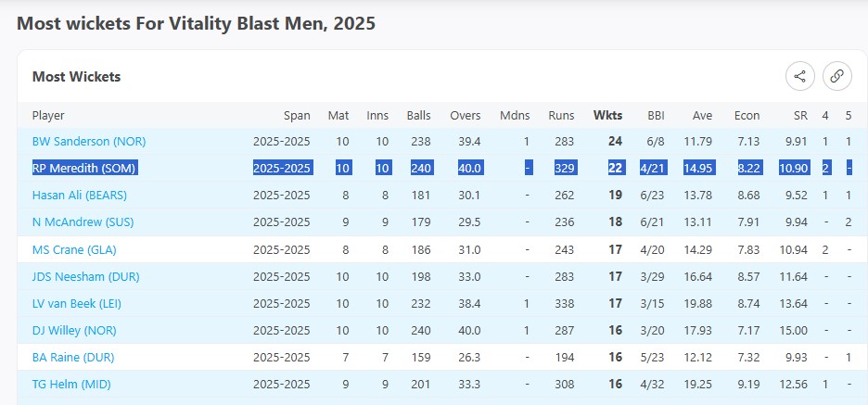Click the Most Wickets card title
The height and width of the screenshot is (405, 868).
(76, 76)
